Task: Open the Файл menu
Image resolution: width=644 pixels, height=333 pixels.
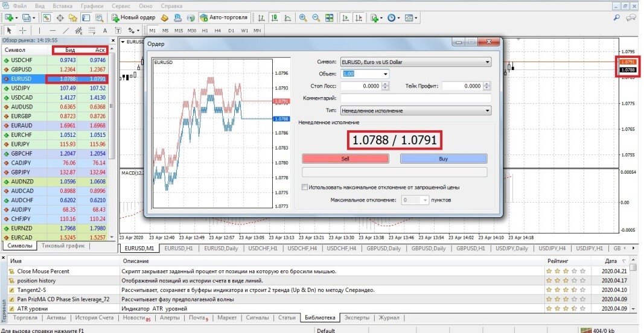Action: [20, 6]
